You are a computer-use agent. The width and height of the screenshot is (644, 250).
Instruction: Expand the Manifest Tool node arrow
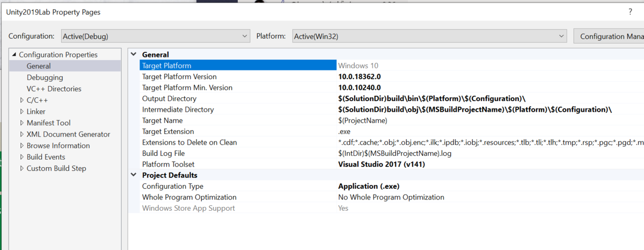(22, 123)
